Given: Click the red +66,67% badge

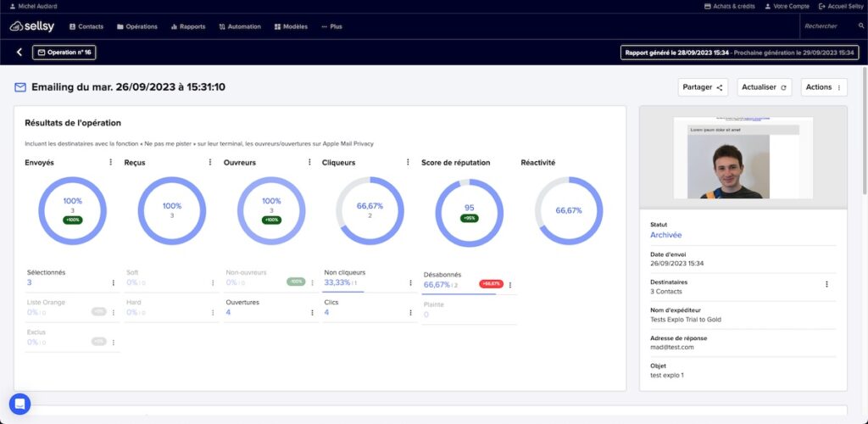Looking at the screenshot, I should (x=491, y=284).
